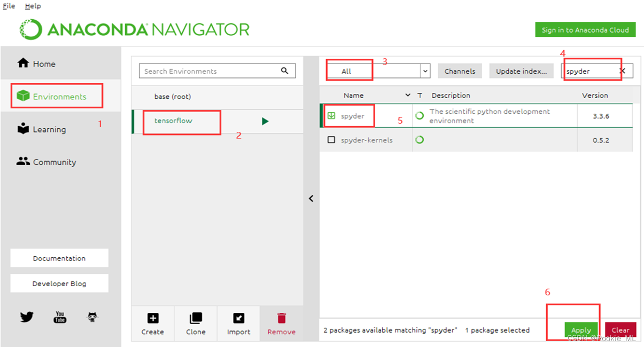
Task: Switch to the Environments tab
Action: tap(60, 96)
